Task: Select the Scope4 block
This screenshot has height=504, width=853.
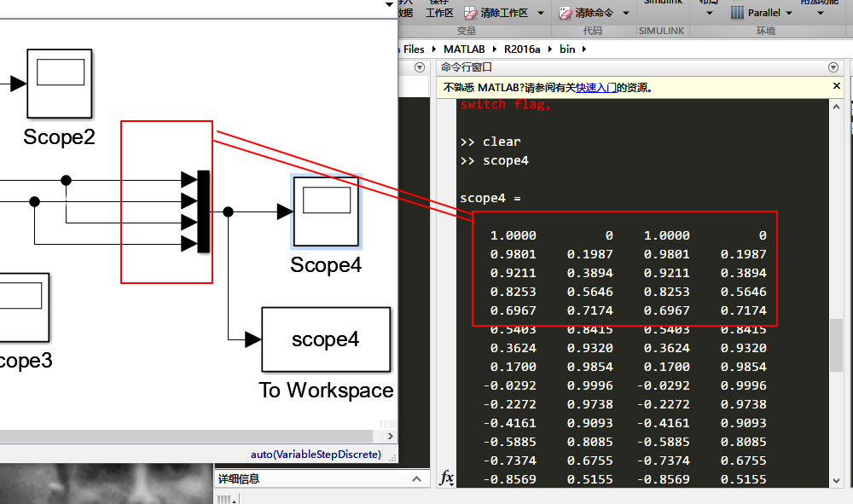Action: tap(327, 211)
